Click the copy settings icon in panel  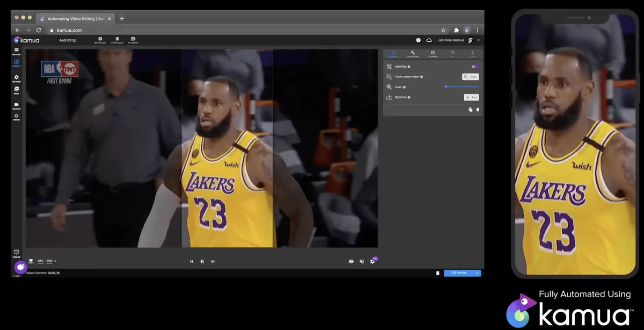click(471, 110)
